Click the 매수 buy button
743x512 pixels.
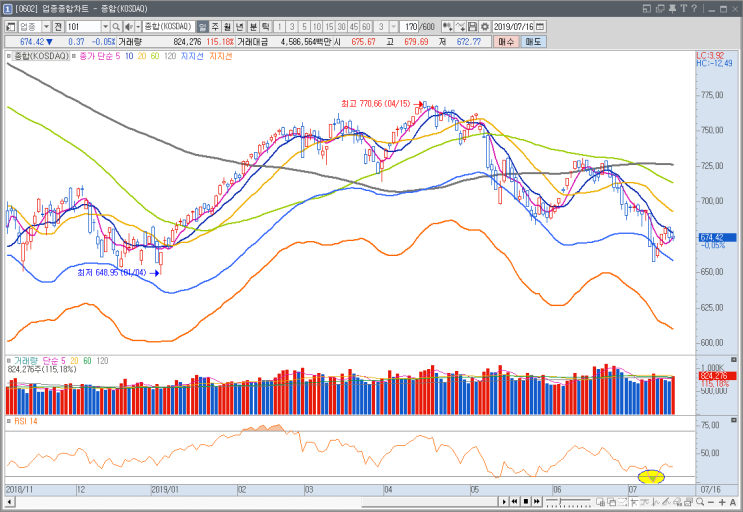pos(506,42)
